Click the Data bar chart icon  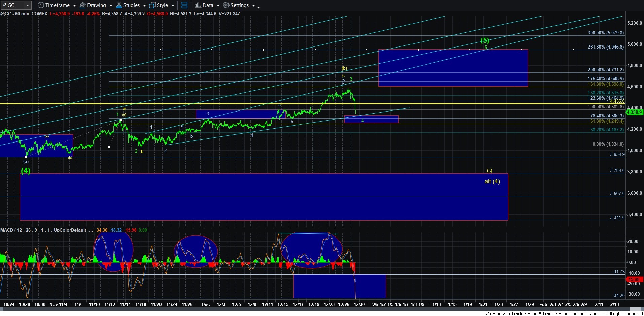[198, 5]
